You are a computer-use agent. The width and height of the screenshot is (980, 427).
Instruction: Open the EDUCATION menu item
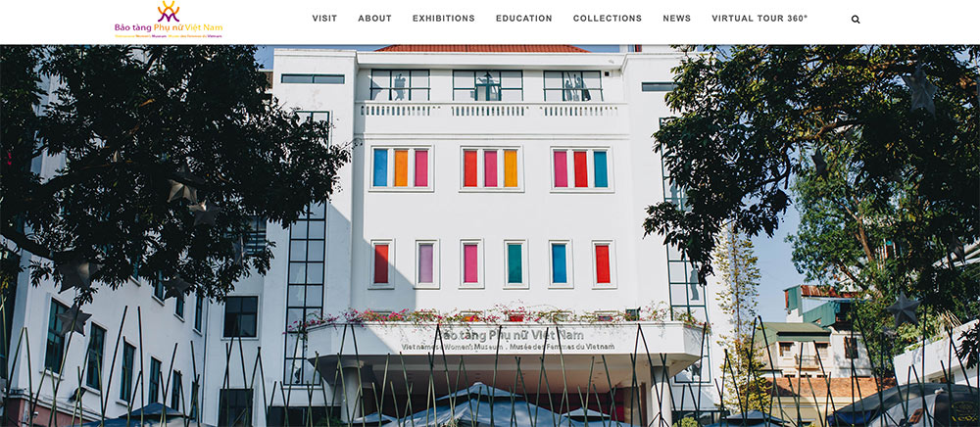pyautogui.click(x=523, y=19)
